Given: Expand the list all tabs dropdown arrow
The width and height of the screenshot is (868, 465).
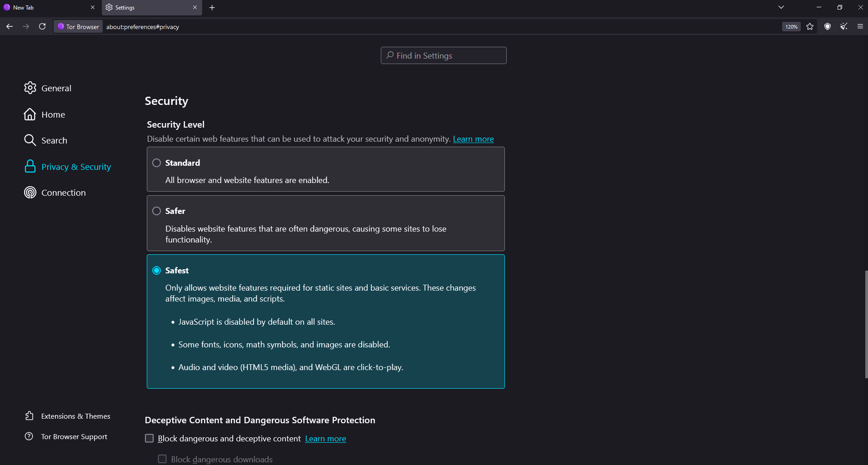Looking at the screenshot, I should coord(781,7).
